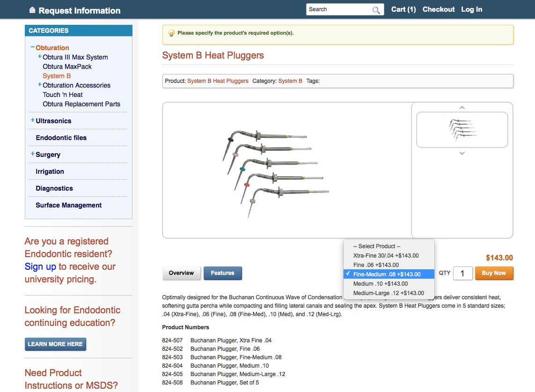Open the Touch 'n Heat category
The width and height of the screenshot is (535, 392).
pos(62,95)
